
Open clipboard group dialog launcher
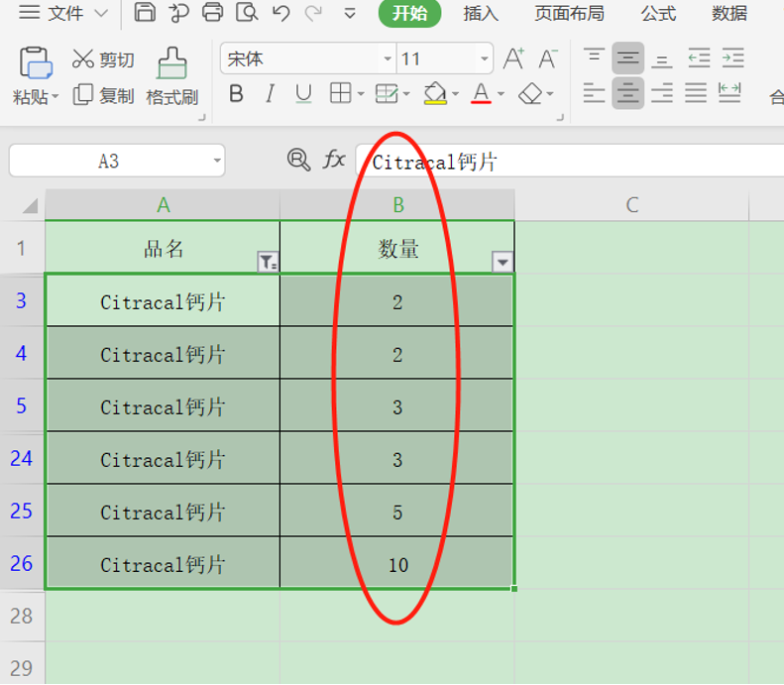coord(202,118)
